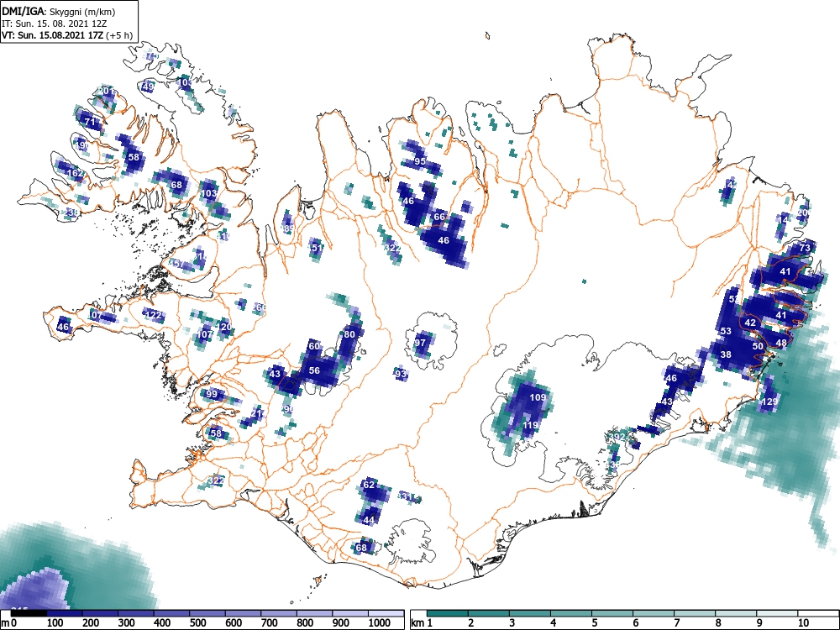840x630 pixels.
Task: Click the '66' visibility value on the map
Action: pos(439,217)
